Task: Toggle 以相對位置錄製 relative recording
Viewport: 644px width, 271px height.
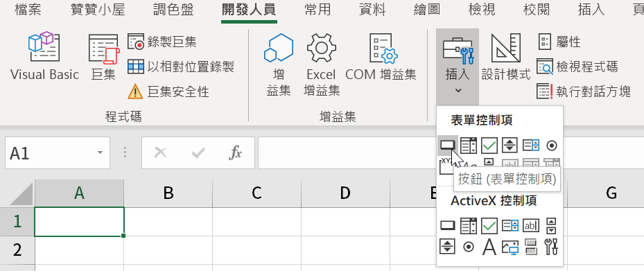Action: click(181, 66)
